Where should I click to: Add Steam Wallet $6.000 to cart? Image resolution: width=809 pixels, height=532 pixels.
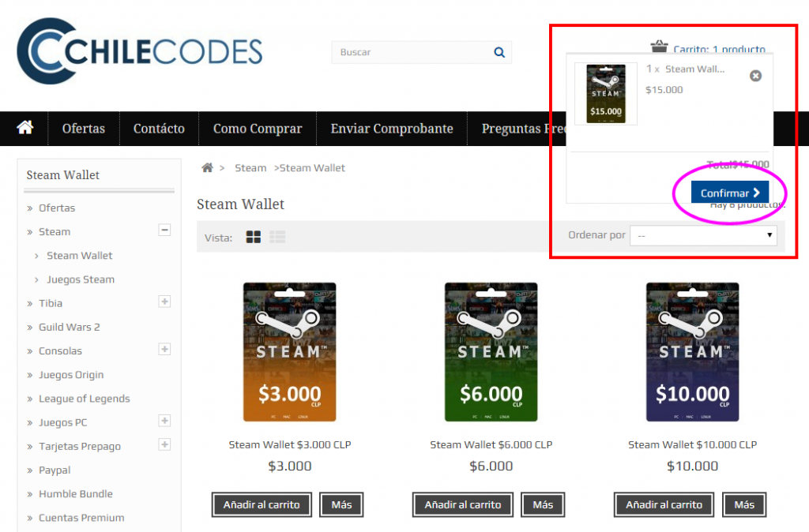[x=463, y=504]
